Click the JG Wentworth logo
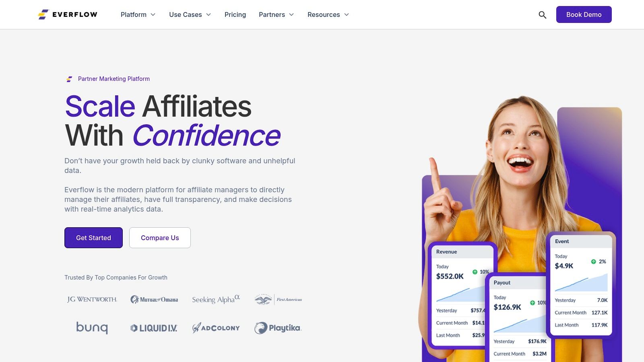Screen dimensions: 644x362 (x=92, y=299)
